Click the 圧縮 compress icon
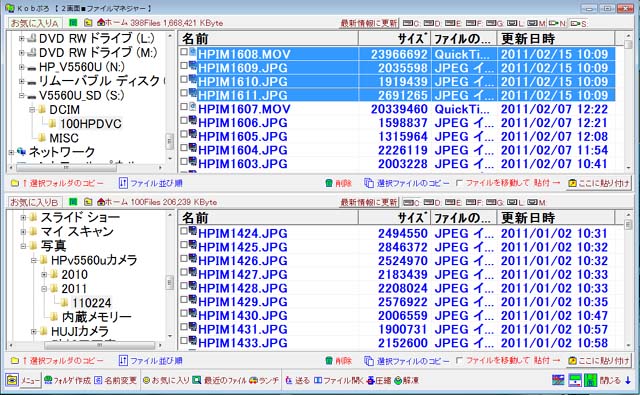The image size is (640, 395). pos(371,380)
